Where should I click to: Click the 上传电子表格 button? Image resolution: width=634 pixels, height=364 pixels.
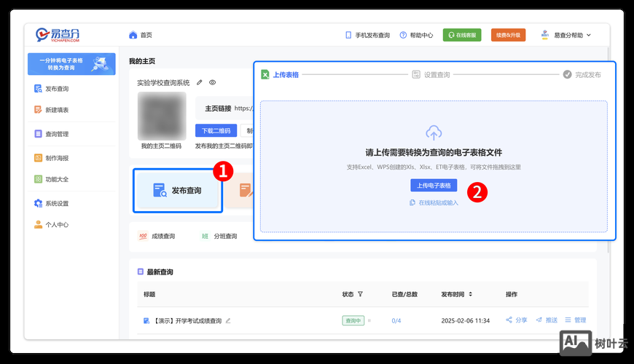(x=434, y=186)
